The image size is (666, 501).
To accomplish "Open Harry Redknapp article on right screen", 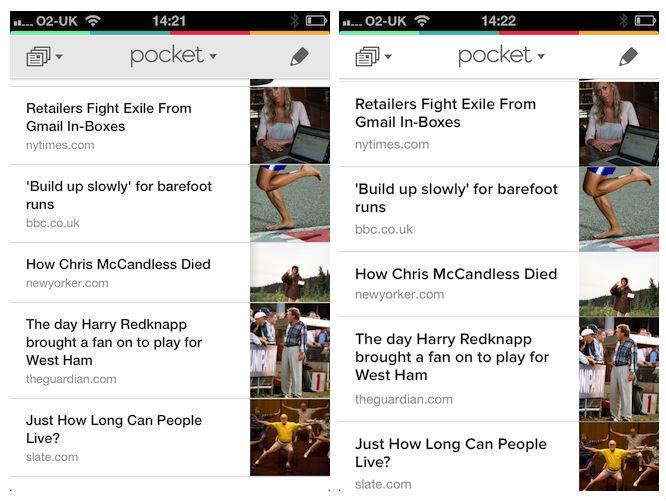I will point(459,369).
